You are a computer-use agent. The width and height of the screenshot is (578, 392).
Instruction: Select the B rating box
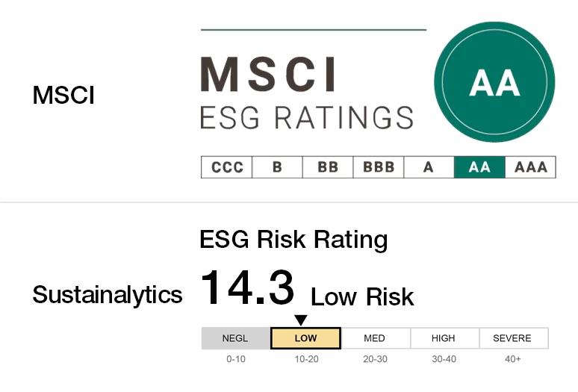click(277, 167)
